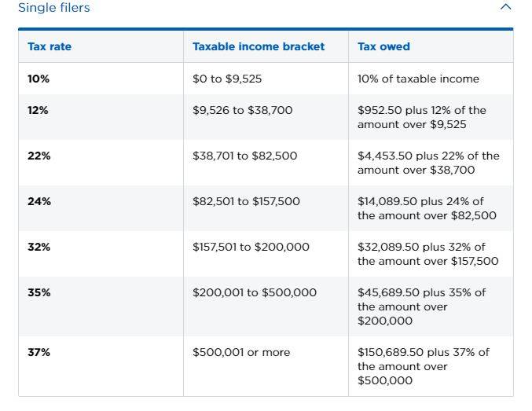Click the 35% tax rate cell
Image resolution: width=532 pixels, height=411 pixels.
click(39, 292)
